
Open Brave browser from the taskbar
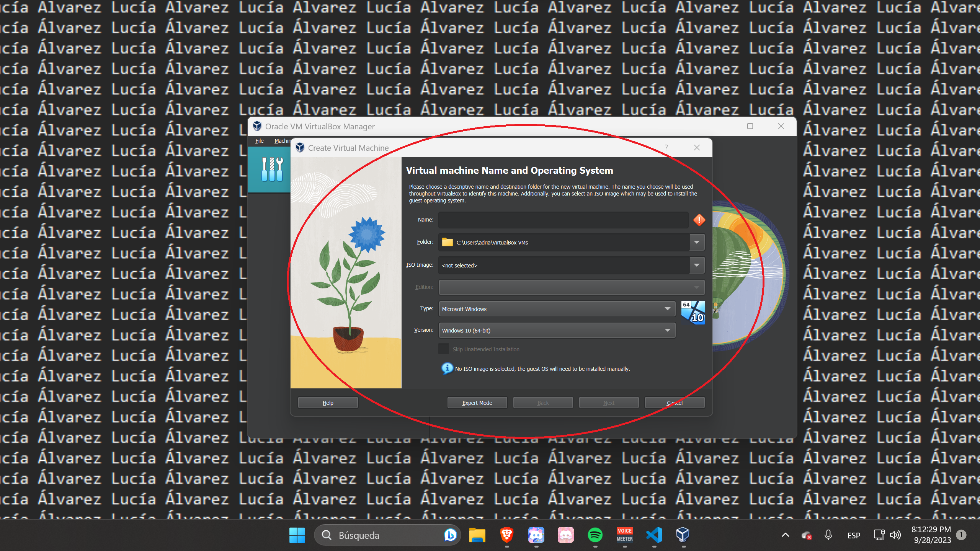(506, 535)
